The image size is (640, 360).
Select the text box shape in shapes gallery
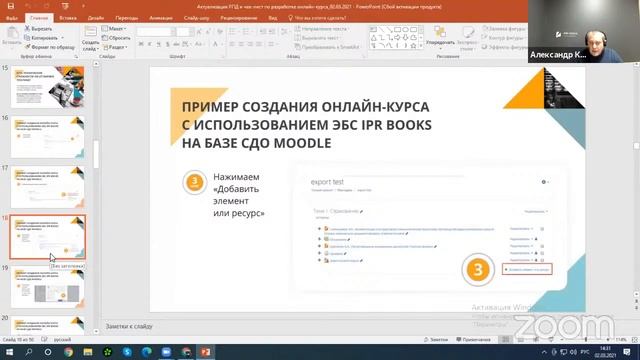pos(373,29)
